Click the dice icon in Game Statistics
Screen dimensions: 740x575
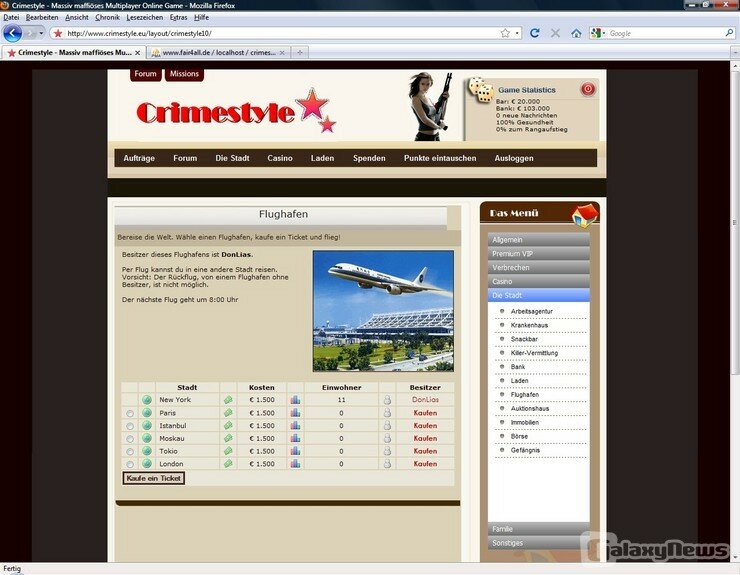(481, 90)
